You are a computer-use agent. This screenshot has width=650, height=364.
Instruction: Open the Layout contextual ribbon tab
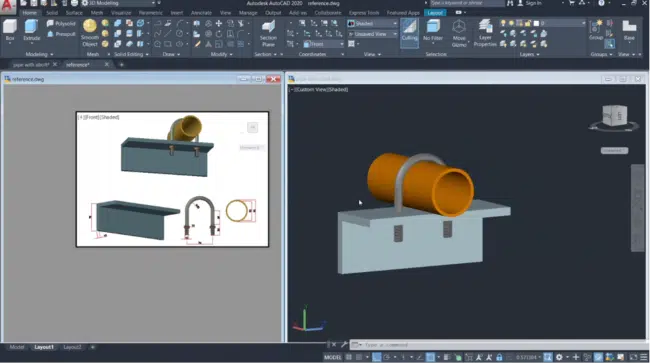pos(434,13)
